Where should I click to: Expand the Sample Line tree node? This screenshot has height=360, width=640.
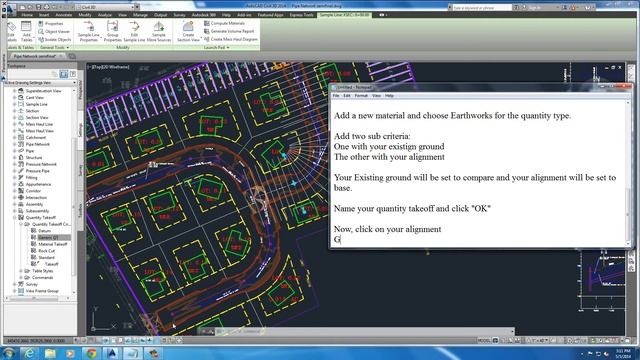(15, 104)
